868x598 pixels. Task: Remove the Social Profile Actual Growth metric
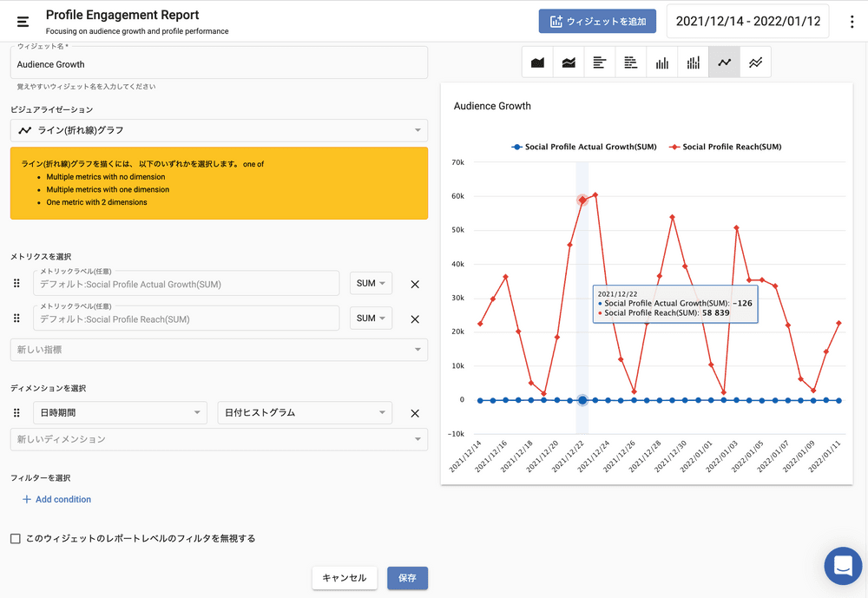click(x=415, y=284)
